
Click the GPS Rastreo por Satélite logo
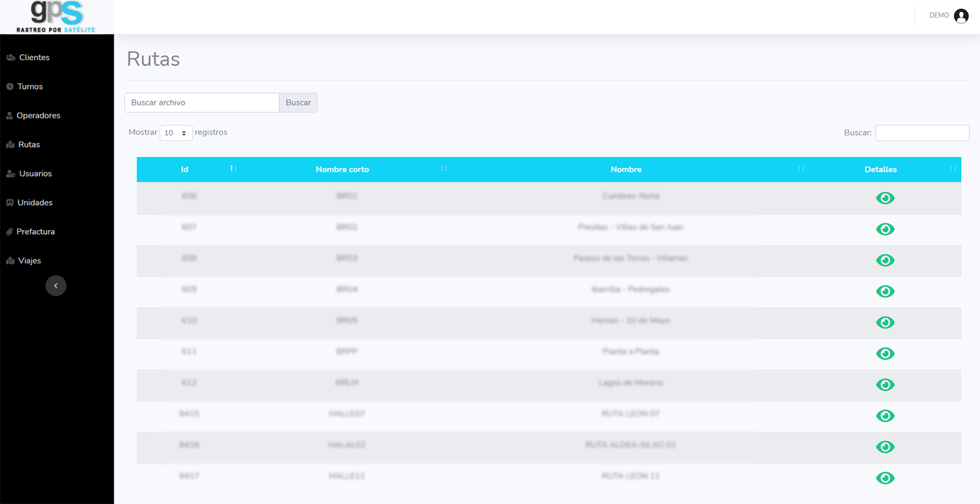pos(57,16)
